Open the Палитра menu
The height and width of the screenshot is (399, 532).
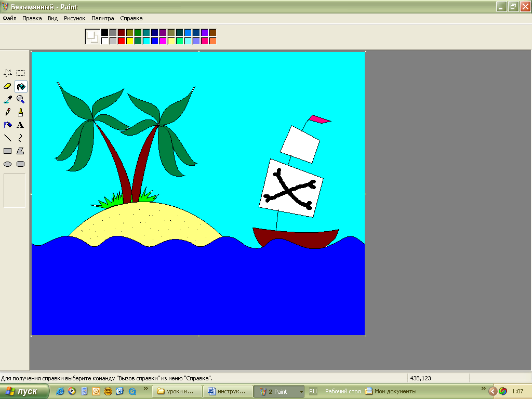coord(102,18)
